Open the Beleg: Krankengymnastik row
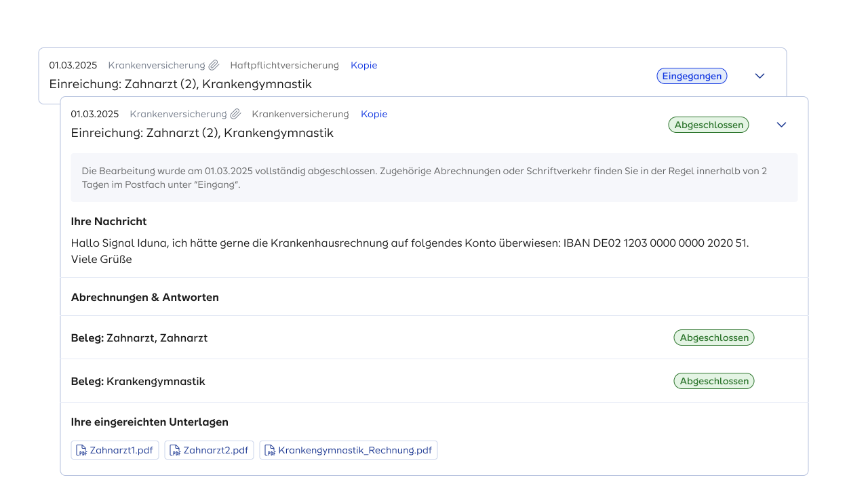The image size is (868, 488). [x=138, y=381]
